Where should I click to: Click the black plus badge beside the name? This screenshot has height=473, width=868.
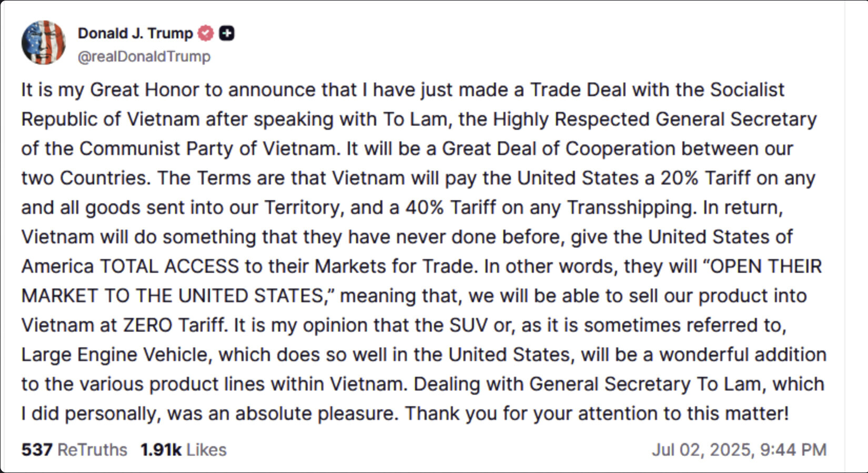pos(227,33)
